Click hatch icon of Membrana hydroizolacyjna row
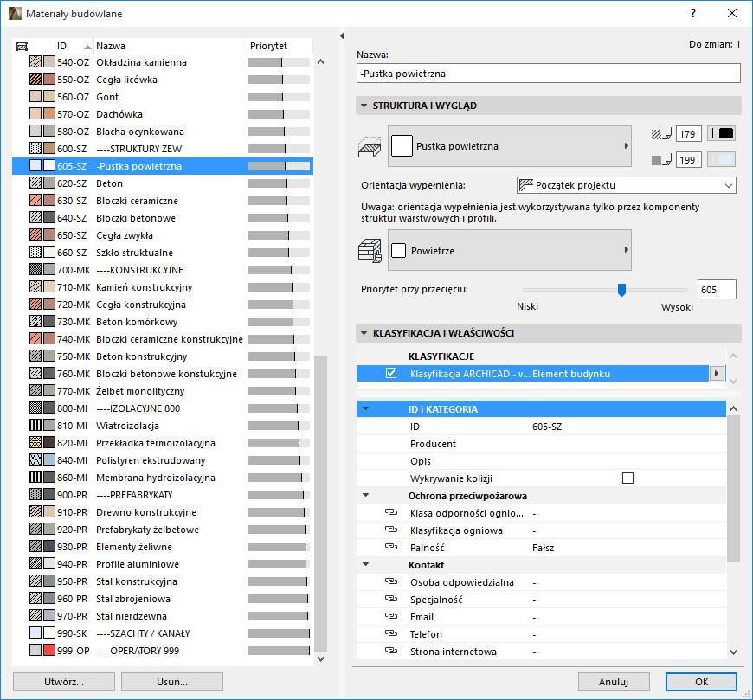 (35, 477)
